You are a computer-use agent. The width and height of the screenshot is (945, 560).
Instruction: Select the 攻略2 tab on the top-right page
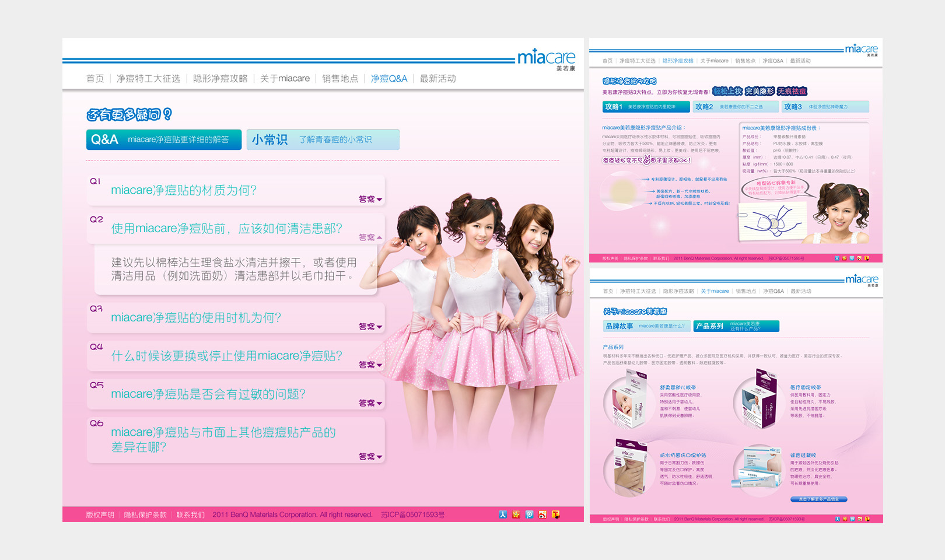[736, 107]
